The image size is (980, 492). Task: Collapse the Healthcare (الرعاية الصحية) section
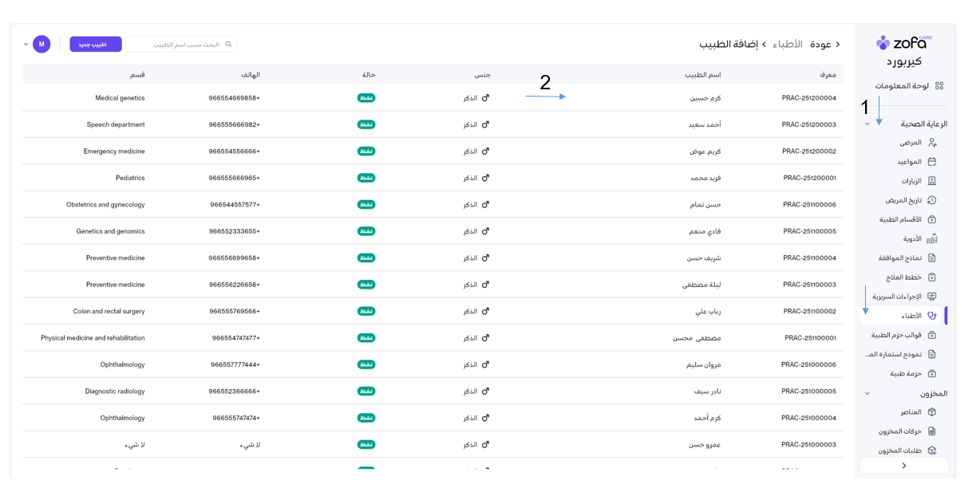coord(867,124)
